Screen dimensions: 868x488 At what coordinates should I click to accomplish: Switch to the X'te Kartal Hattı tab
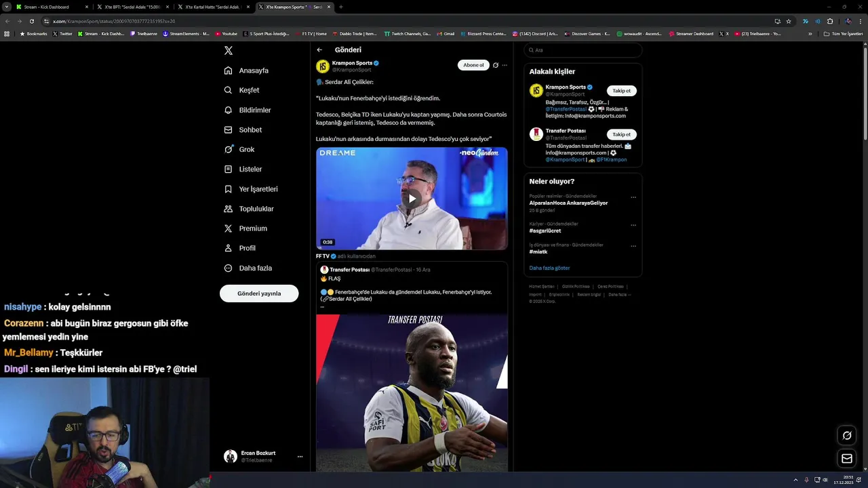coord(212,7)
